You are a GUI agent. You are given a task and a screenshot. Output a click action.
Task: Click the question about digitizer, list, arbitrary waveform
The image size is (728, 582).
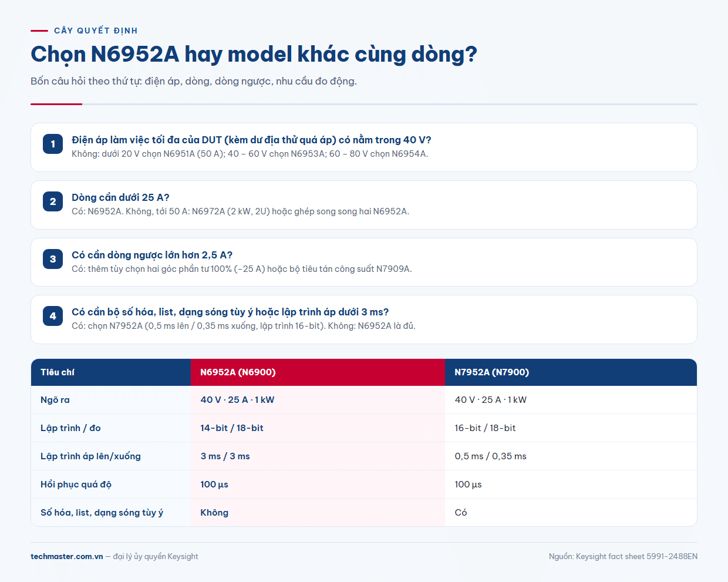click(230, 312)
